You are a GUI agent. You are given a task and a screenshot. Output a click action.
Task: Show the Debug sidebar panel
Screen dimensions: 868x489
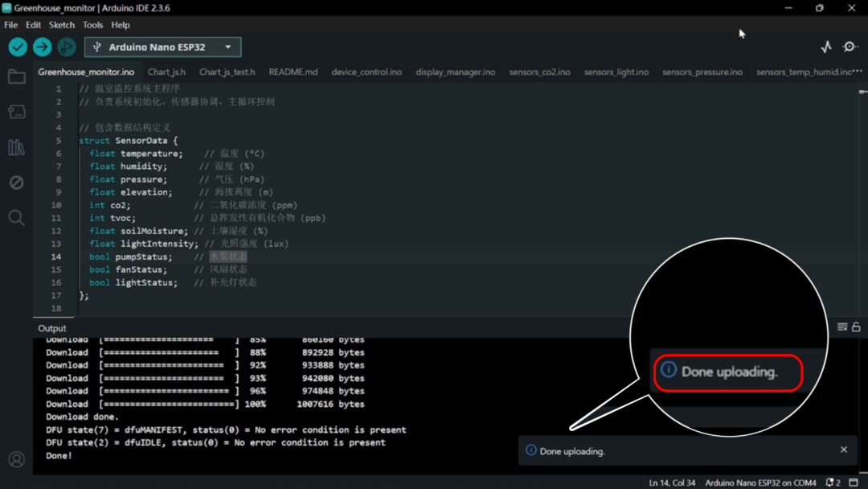(x=16, y=183)
